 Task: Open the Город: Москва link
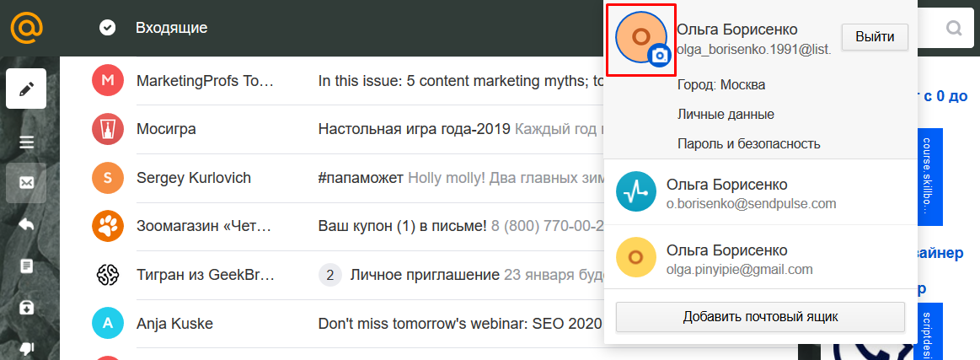720,84
